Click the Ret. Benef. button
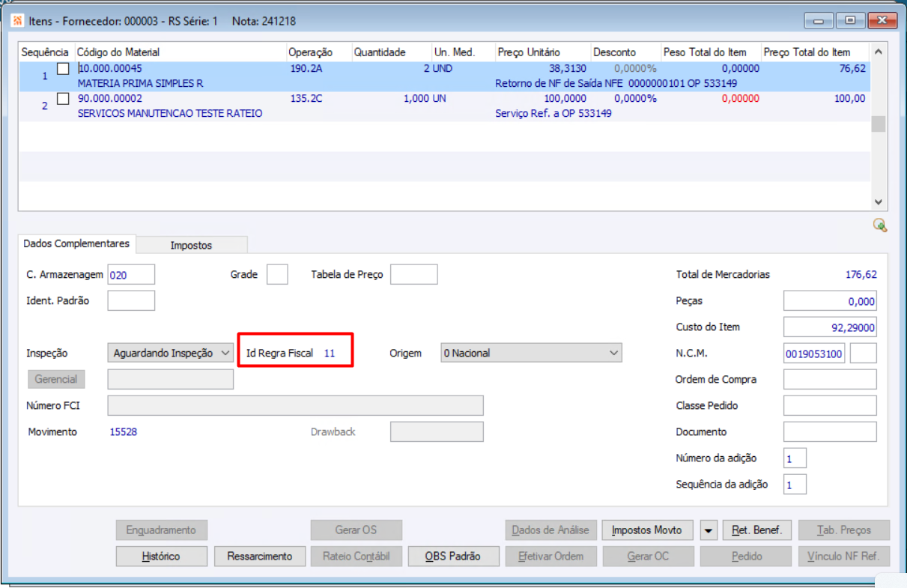Screen dimensions: 907x588 pyautogui.click(x=756, y=530)
